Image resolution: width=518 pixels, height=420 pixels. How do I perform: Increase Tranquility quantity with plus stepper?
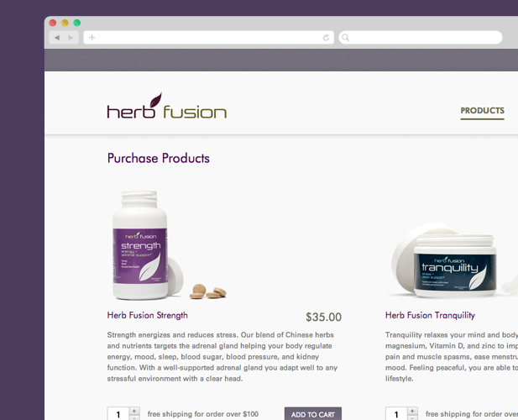(412, 411)
